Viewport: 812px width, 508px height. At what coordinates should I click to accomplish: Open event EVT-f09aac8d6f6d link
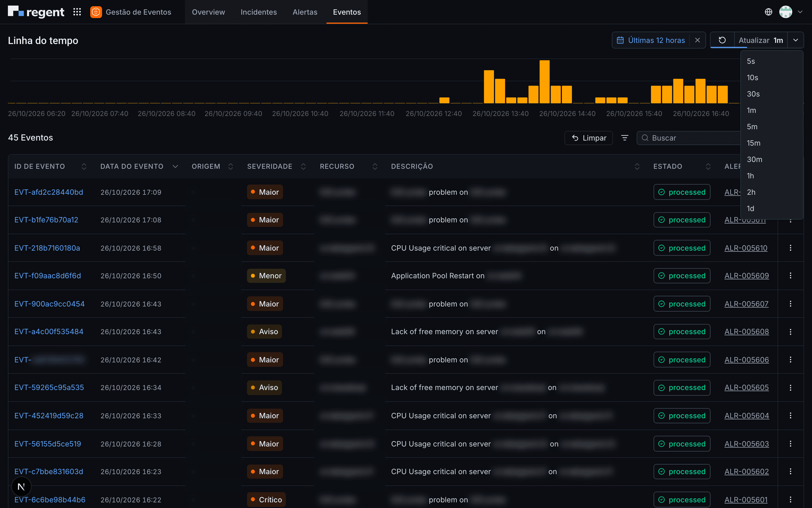48,275
